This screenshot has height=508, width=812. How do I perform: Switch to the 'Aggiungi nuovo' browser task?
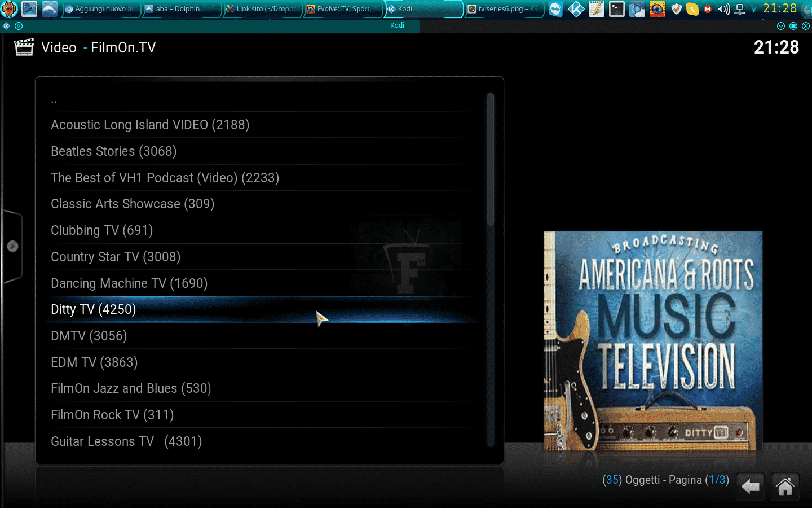[100, 9]
